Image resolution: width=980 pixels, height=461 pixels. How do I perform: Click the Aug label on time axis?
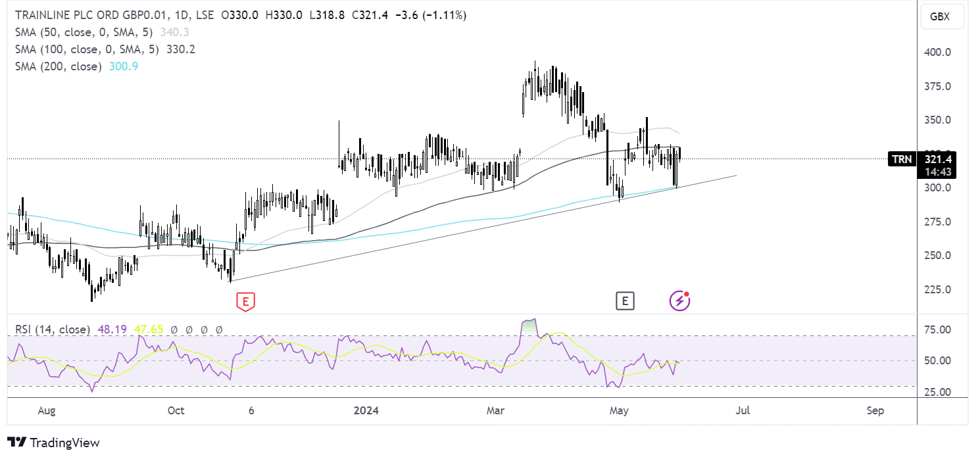[x=47, y=411]
